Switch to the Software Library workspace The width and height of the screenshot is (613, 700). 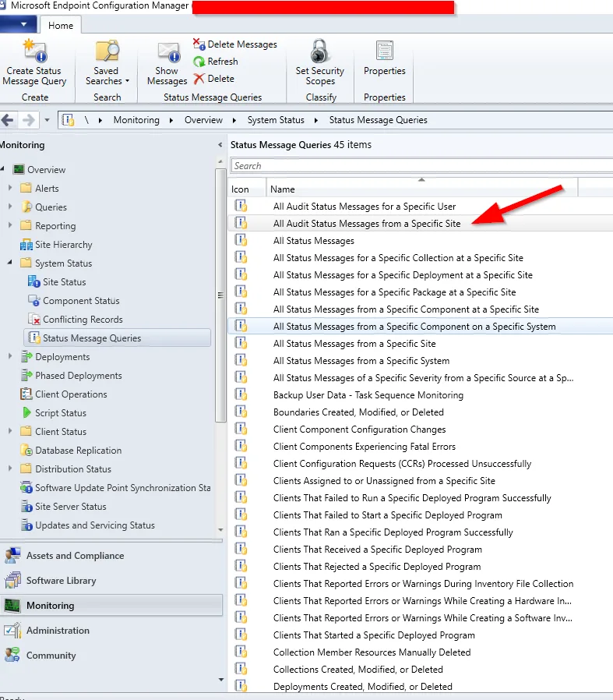tap(61, 581)
